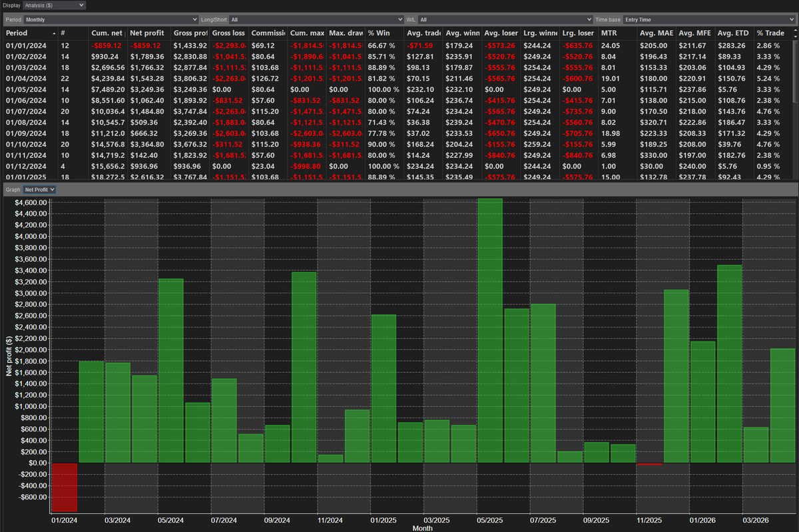The image size is (799, 532).
Task: Click the 12/2025 green profit bar
Action: click(x=676, y=376)
